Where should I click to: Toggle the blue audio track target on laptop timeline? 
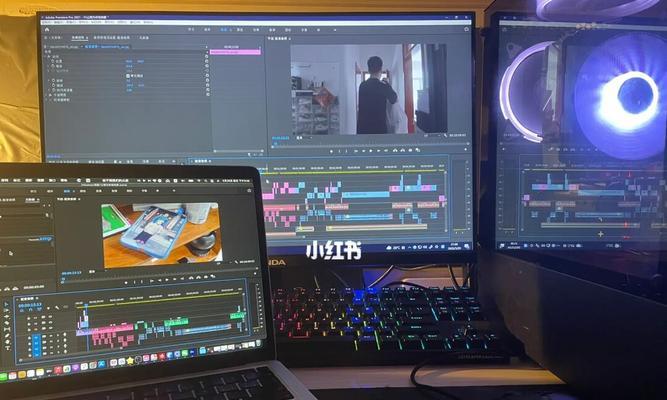tap(37, 346)
